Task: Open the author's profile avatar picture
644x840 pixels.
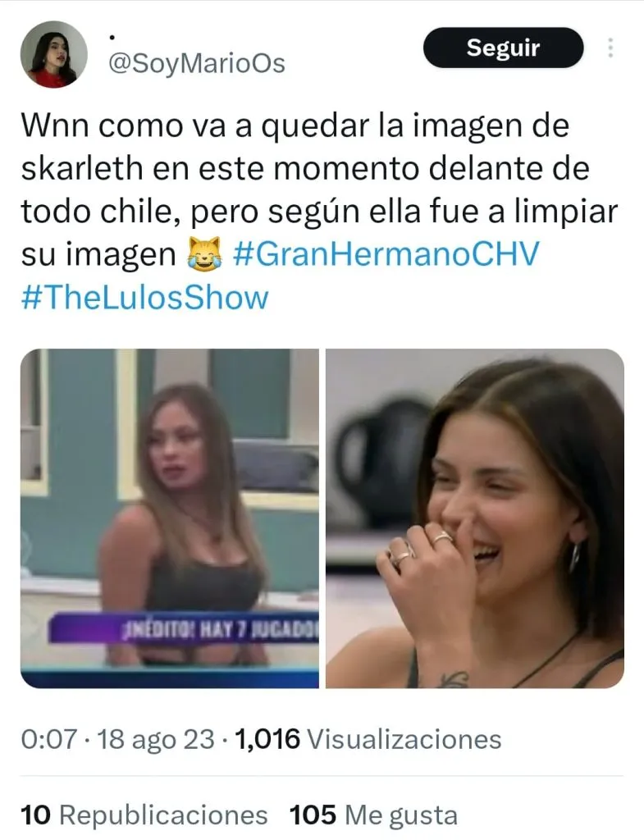Action: click(53, 55)
